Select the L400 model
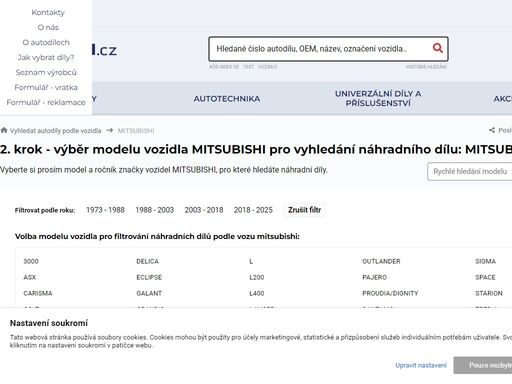 pos(257,293)
